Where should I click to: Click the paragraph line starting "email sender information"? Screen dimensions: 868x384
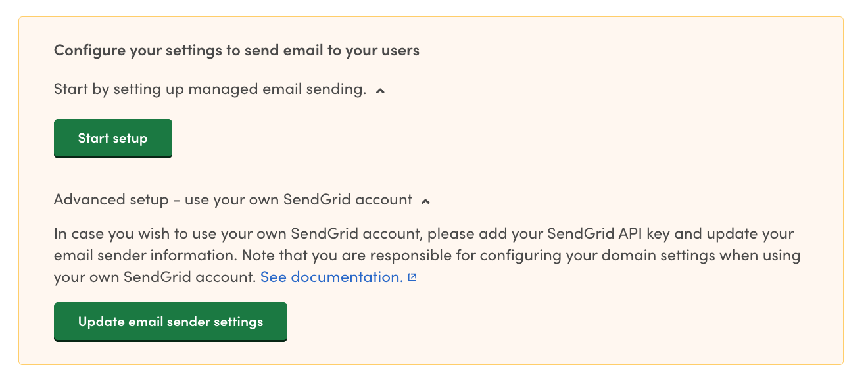click(426, 255)
